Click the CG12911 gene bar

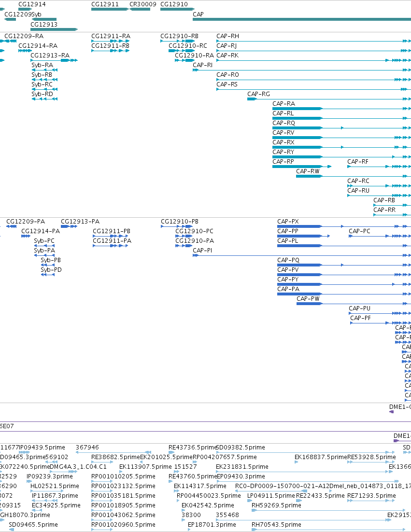point(110,9)
